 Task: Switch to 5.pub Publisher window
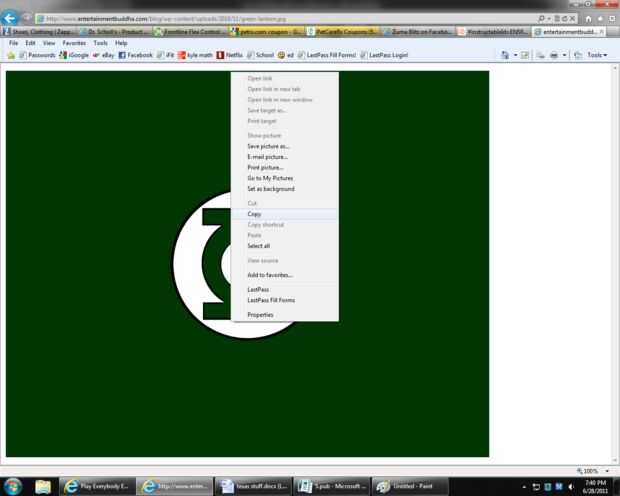pos(331,487)
